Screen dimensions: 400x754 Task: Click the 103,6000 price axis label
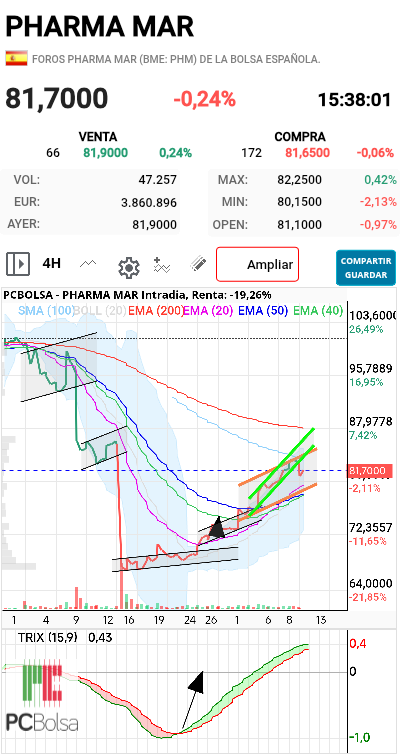(x=374, y=315)
